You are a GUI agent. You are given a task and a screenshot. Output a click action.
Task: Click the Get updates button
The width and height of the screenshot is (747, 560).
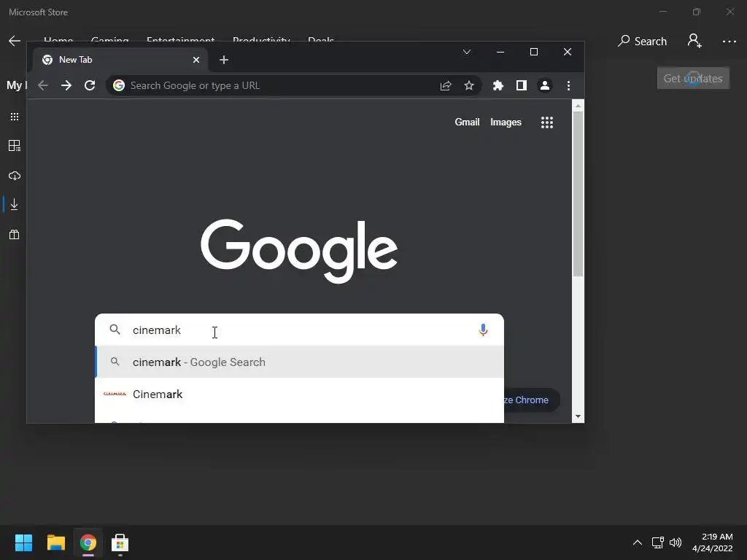coord(693,78)
